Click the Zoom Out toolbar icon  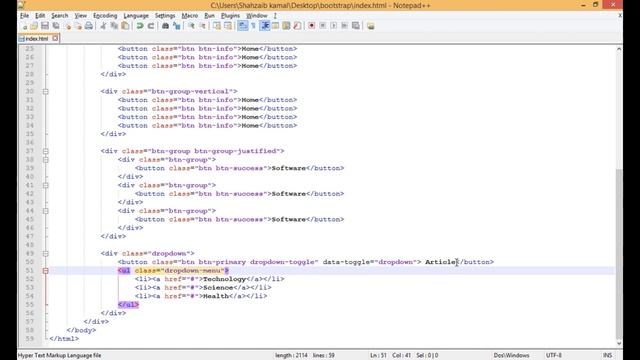coord(202,26)
